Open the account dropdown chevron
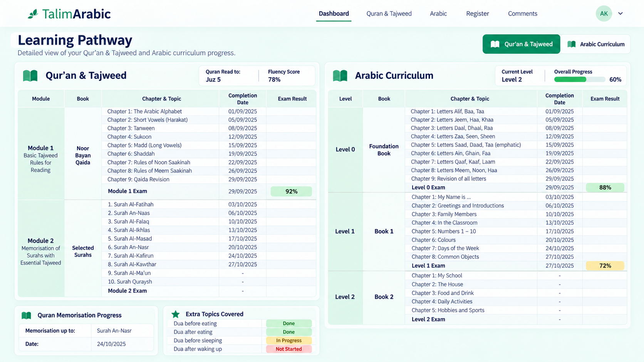 pos(621,13)
